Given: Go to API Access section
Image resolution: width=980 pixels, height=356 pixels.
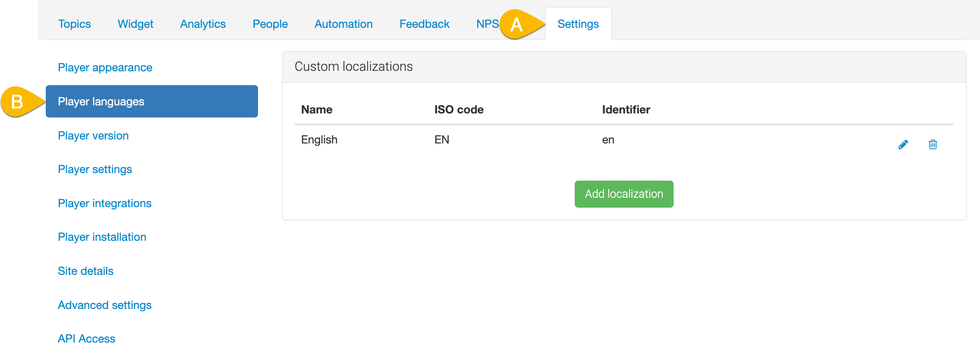Looking at the screenshot, I should point(87,339).
